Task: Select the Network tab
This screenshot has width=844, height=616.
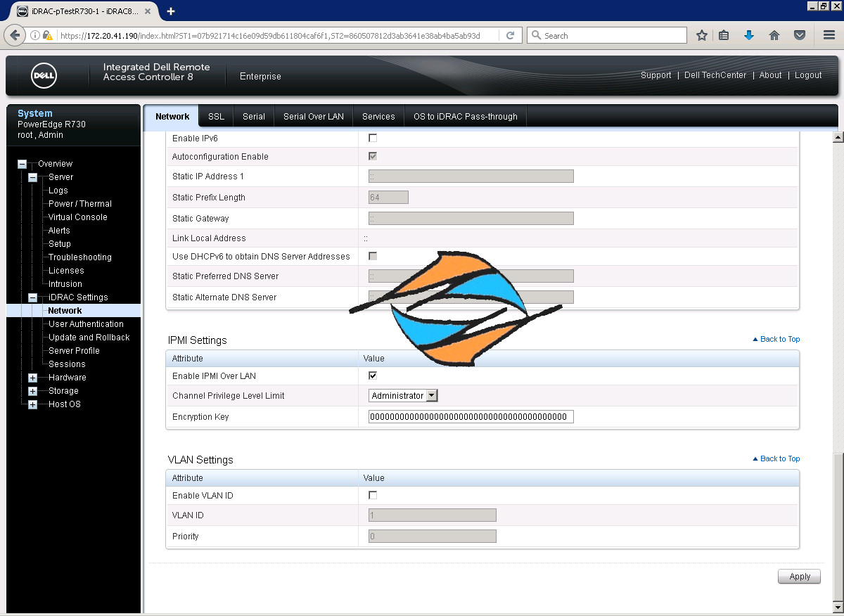Action: (172, 117)
